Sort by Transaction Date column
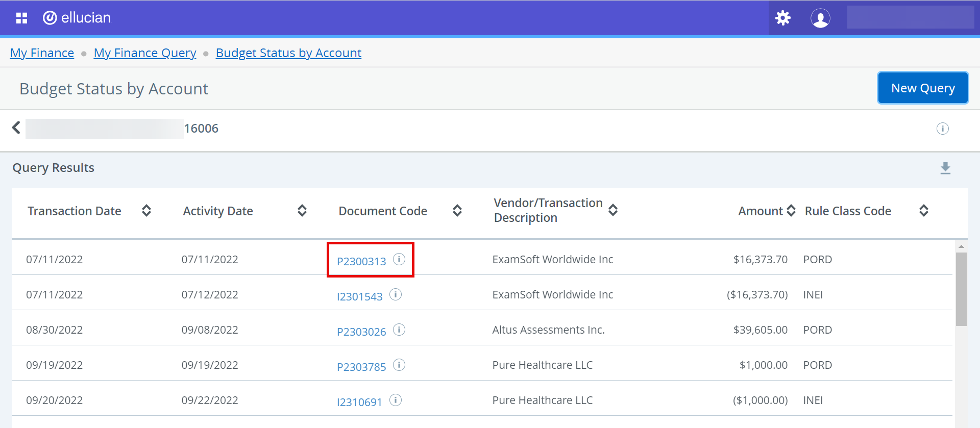Viewport: 980px width, 428px height. coord(146,211)
